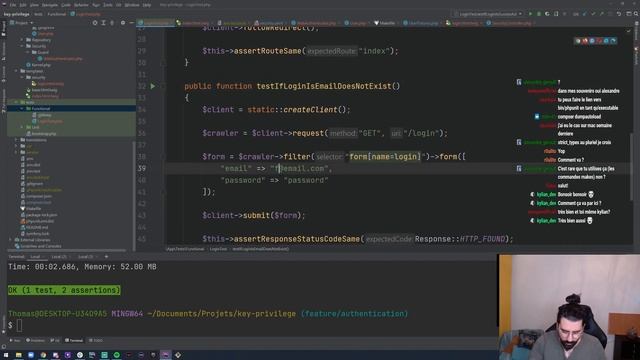Viewport: 640px width, 360px height.
Task: Open the Project view dropdown
Action: (x=21, y=23)
